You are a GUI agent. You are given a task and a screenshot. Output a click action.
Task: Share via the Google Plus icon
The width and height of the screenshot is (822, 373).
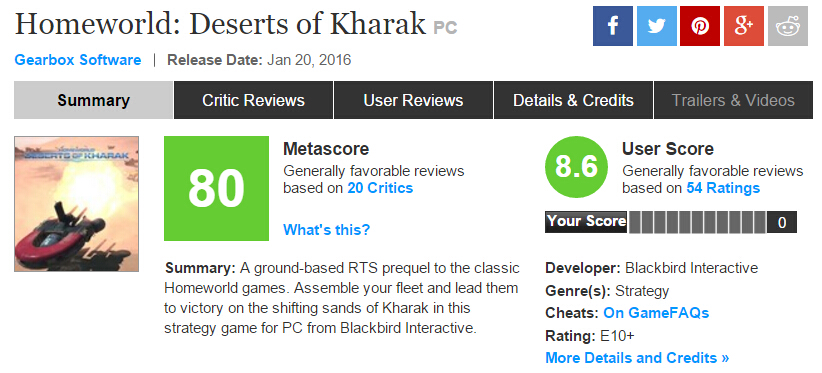tap(744, 26)
